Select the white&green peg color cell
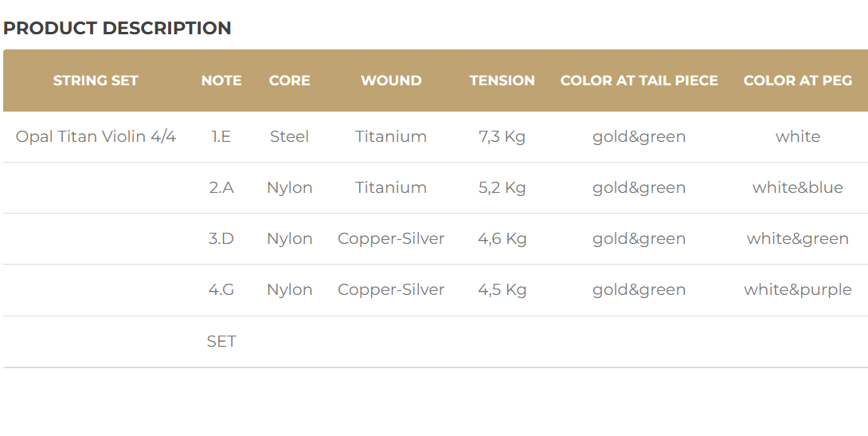The image size is (868, 436). coord(797,238)
